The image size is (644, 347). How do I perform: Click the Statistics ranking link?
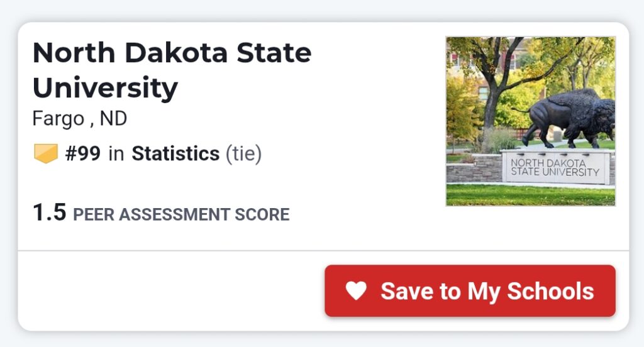[x=175, y=153]
